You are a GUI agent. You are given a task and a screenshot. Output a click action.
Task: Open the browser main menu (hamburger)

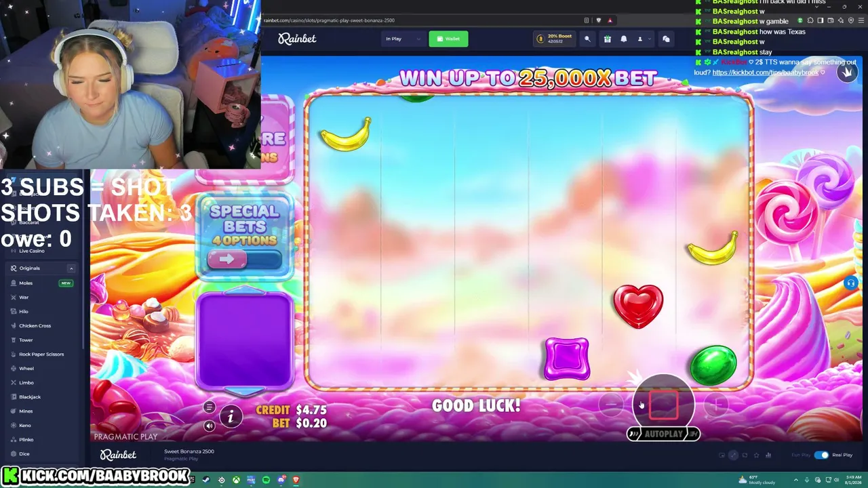point(861,20)
